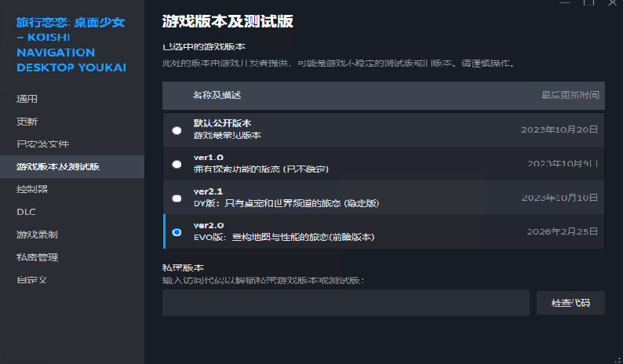Go to the 自定义 section
The image size is (623, 364).
(x=32, y=279)
